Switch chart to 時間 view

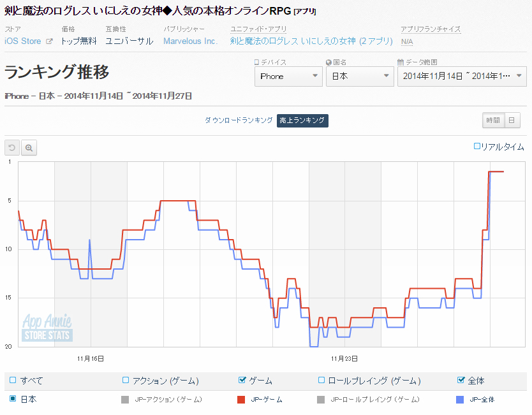[x=493, y=120]
